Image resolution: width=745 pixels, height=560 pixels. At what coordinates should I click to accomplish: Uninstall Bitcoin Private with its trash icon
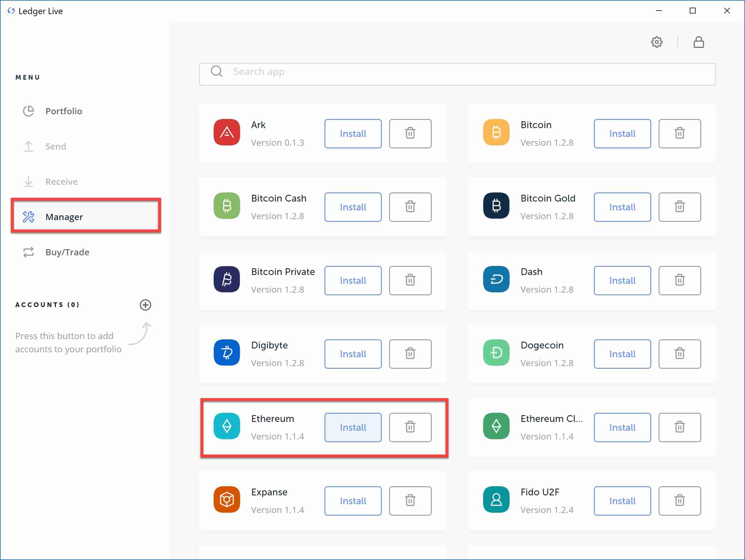click(410, 280)
